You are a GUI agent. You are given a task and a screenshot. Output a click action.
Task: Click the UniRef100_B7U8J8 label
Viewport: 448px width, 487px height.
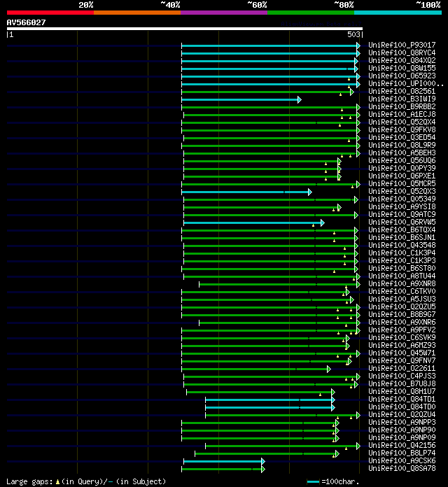point(402,384)
